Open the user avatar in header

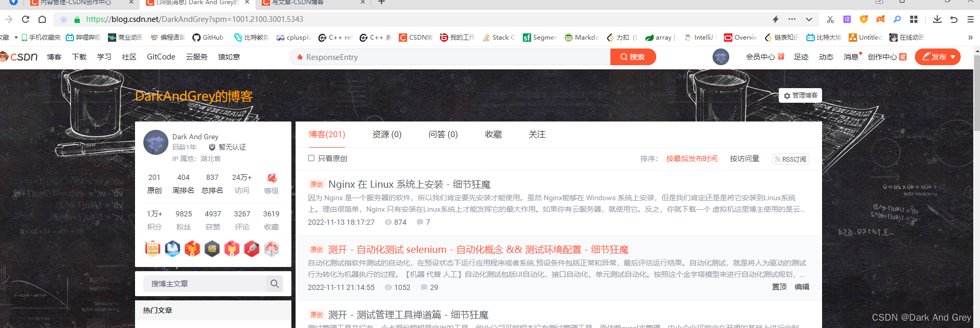click(x=721, y=57)
